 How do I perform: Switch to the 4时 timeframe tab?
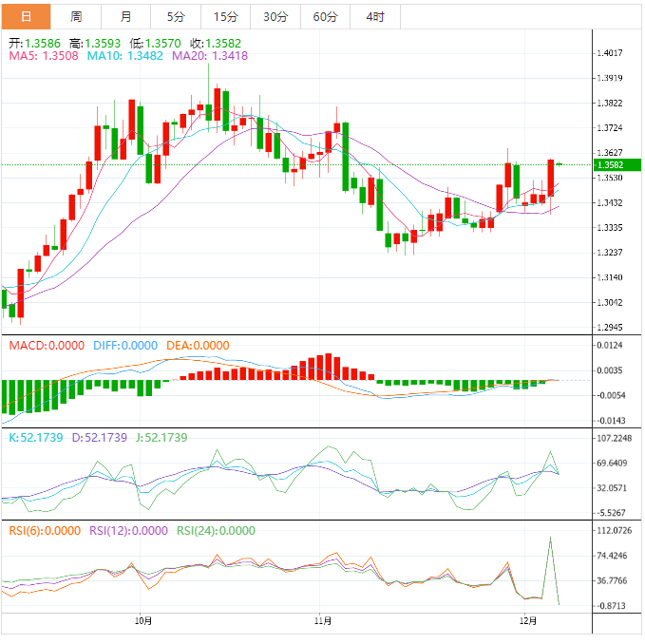(375, 17)
